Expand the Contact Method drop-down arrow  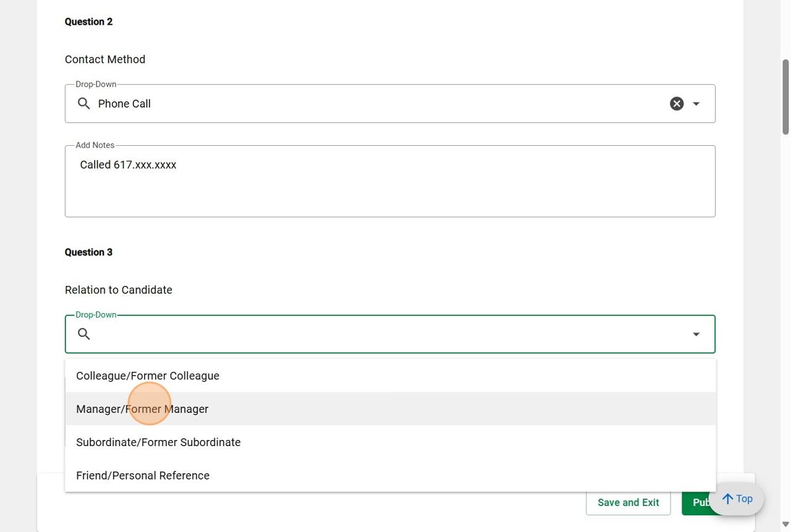[696, 104]
